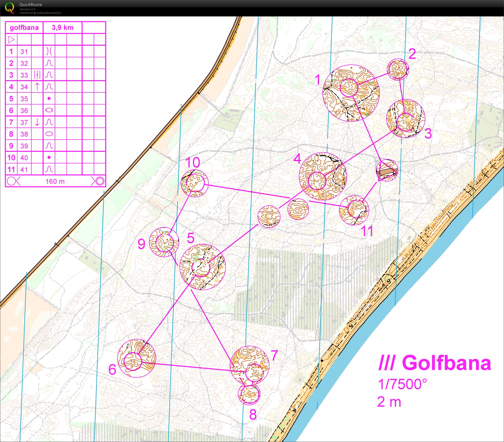Screen dimensions: 504x442
Task: Click the depression symbol in row 6
Action: (49, 110)
